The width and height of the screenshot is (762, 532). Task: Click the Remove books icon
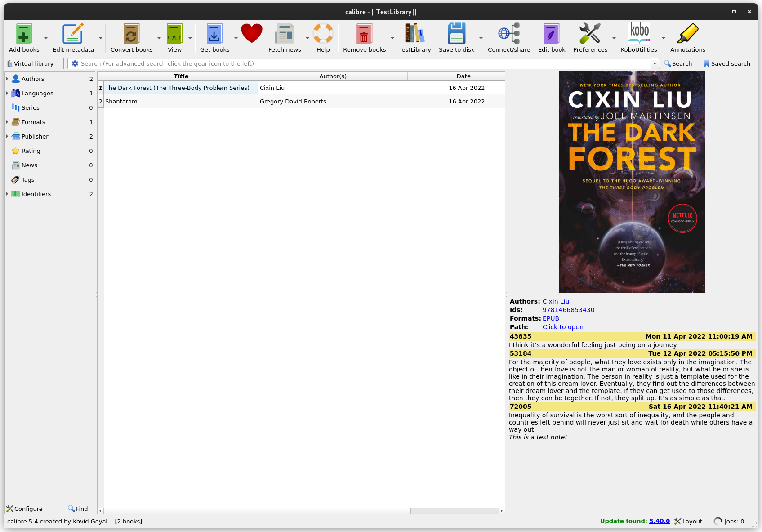point(364,34)
